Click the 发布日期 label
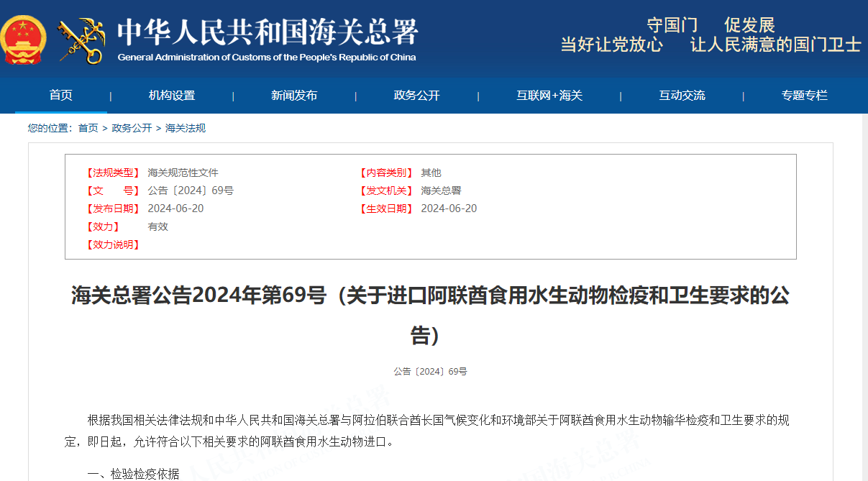The image size is (868, 481). (x=113, y=209)
